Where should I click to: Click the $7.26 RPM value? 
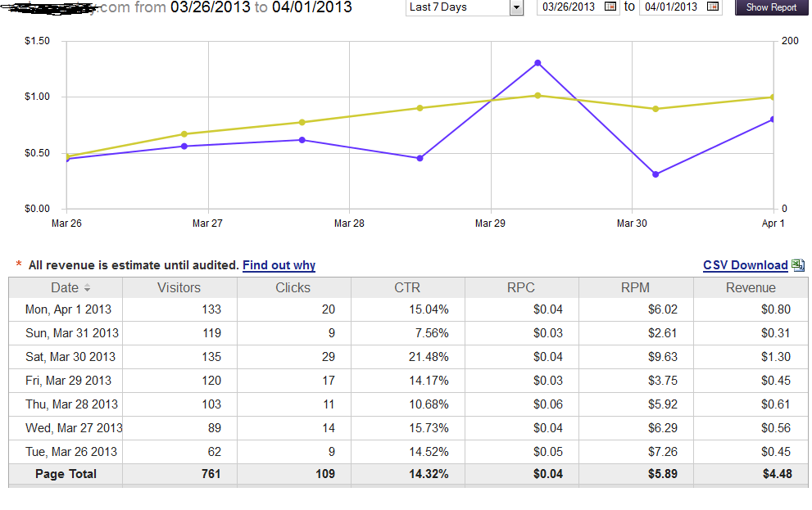(x=663, y=452)
